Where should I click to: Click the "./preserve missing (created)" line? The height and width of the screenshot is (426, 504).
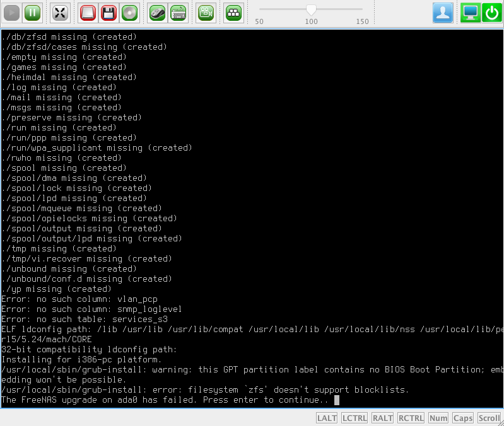tap(71, 118)
